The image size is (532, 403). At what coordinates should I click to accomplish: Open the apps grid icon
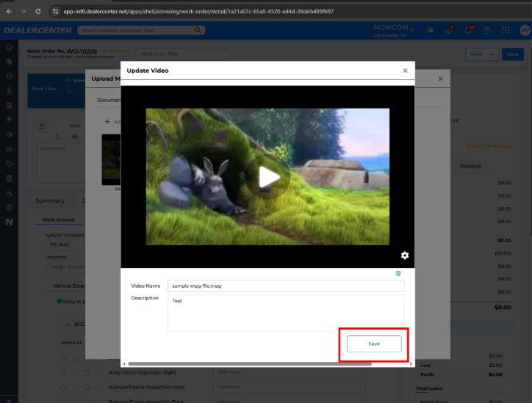coord(506,30)
